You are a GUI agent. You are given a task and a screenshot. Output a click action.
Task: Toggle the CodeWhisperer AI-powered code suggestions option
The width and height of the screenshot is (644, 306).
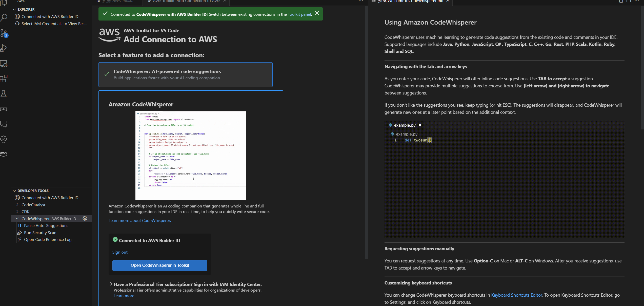point(186,74)
